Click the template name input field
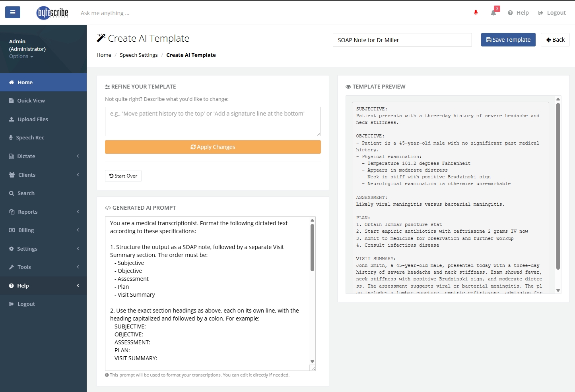 coord(402,40)
